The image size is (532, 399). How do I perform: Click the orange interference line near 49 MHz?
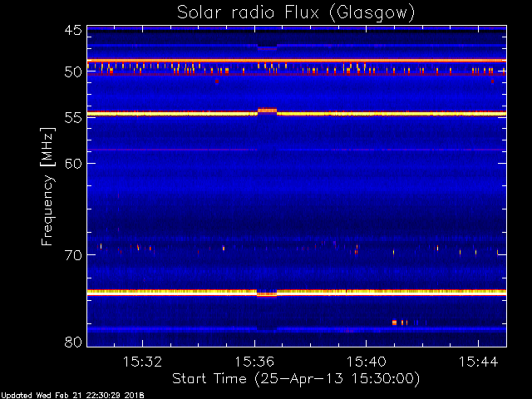(x=297, y=61)
